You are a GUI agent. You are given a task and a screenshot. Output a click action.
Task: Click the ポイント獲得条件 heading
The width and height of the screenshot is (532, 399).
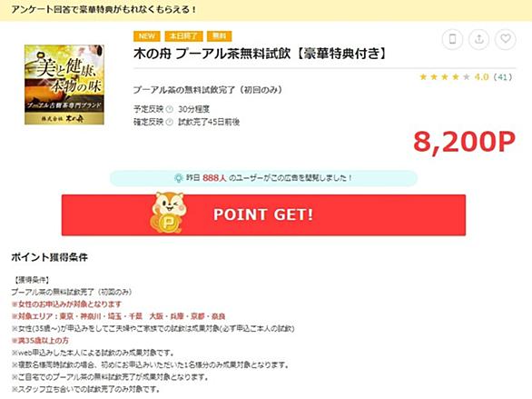point(50,257)
